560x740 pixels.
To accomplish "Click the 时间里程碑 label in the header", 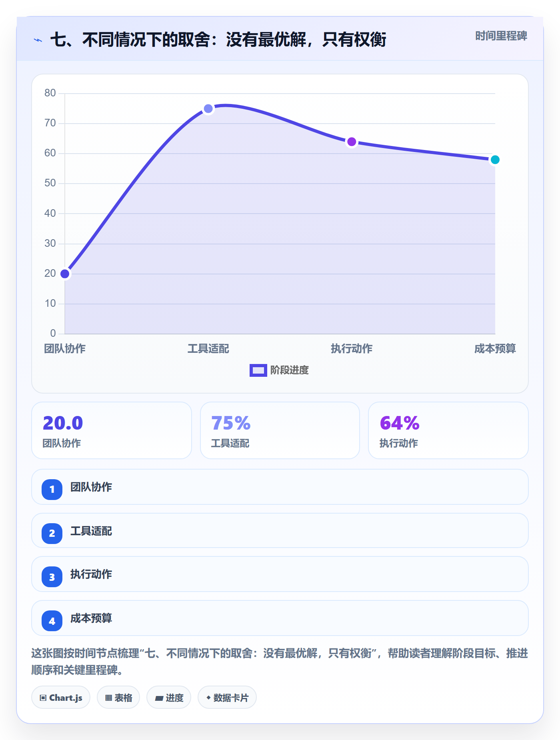I will pos(501,36).
